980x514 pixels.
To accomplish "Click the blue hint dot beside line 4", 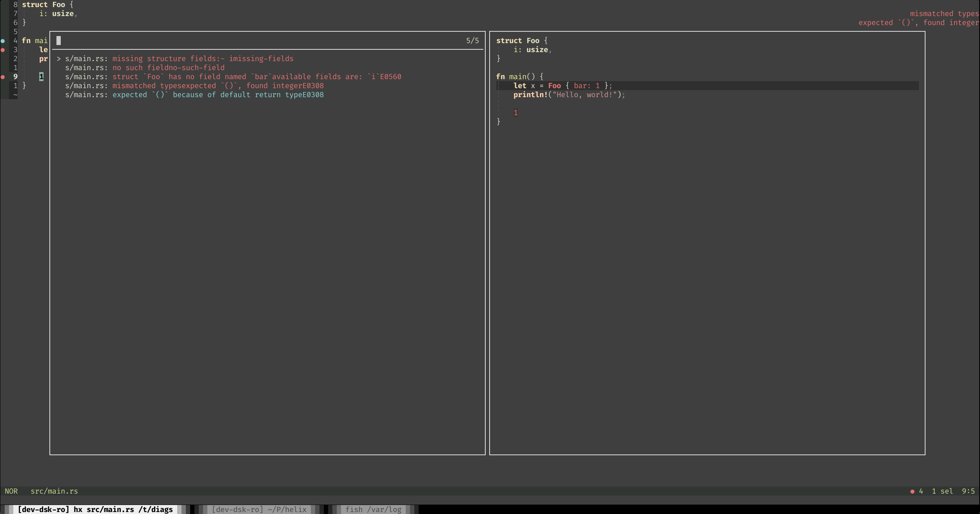I will (3, 40).
